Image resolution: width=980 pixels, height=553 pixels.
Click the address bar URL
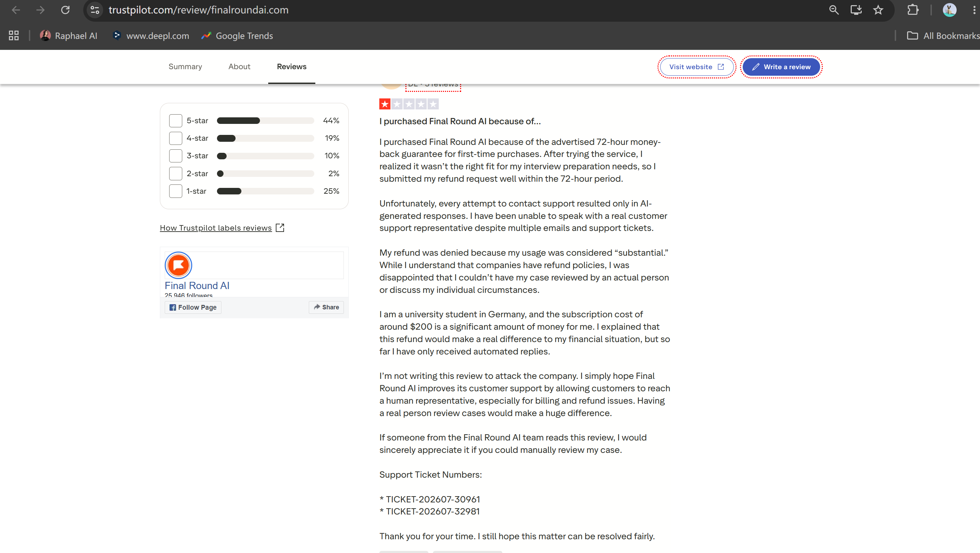pos(199,10)
